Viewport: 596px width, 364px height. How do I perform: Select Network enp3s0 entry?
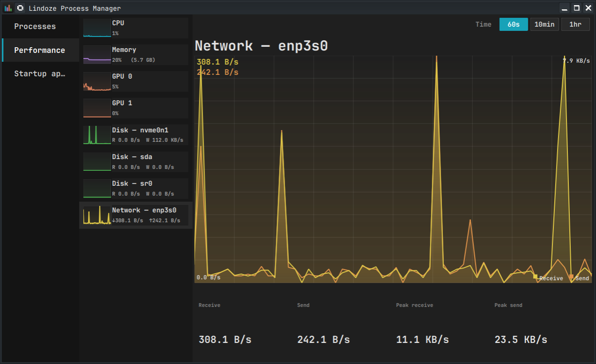point(136,215)
